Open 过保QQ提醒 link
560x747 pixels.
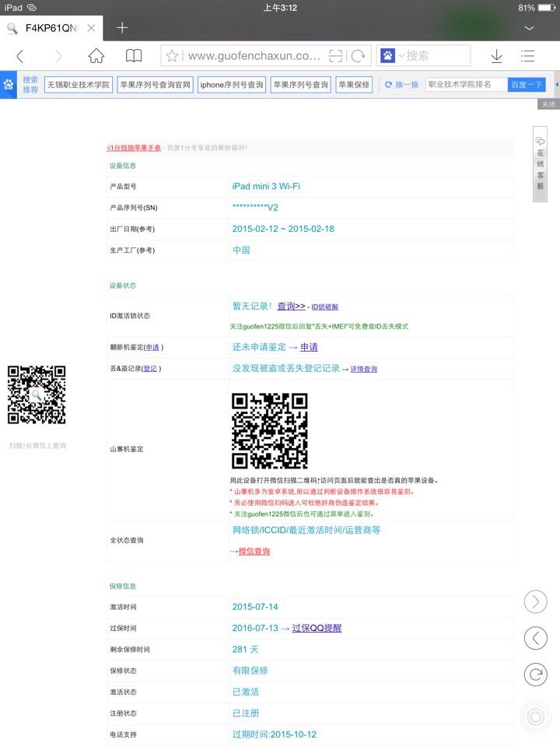coord(317,628)
